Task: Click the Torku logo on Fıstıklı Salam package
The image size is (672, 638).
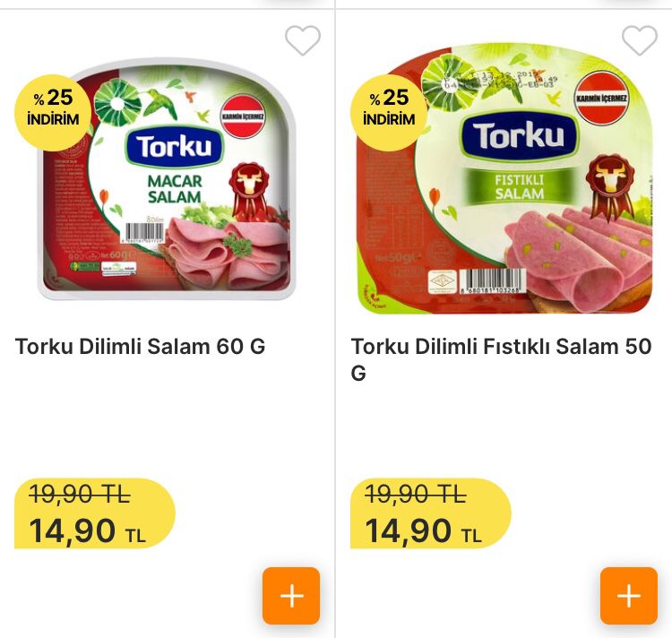Action: [x=519, y=135]
